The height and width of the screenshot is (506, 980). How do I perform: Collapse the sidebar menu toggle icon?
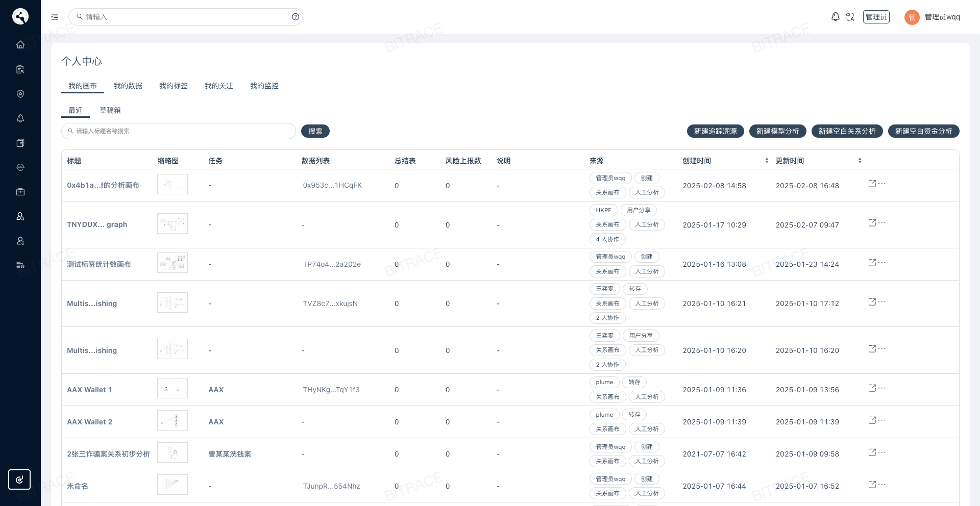55,17
